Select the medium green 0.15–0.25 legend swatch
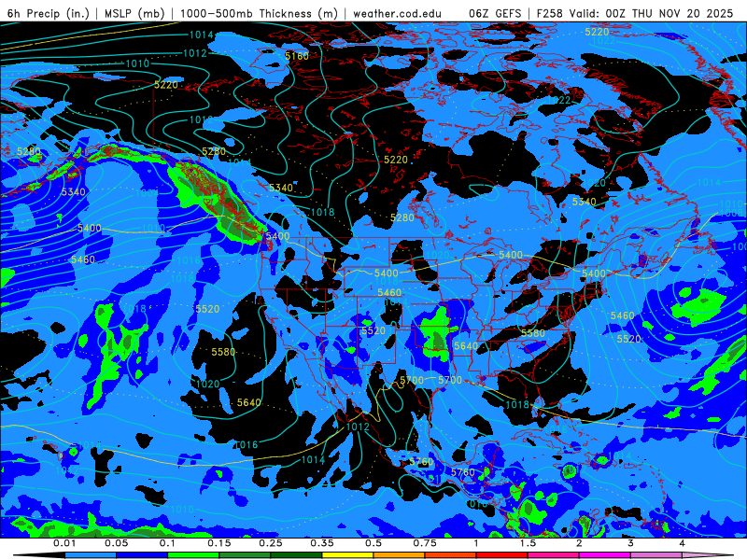The image size is (747, 560). 245,555
